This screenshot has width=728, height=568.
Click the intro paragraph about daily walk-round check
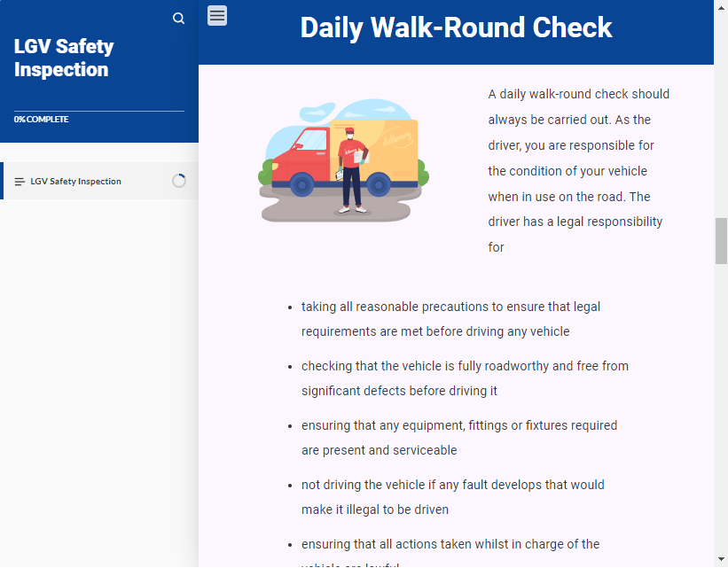(x=578, y=170)
